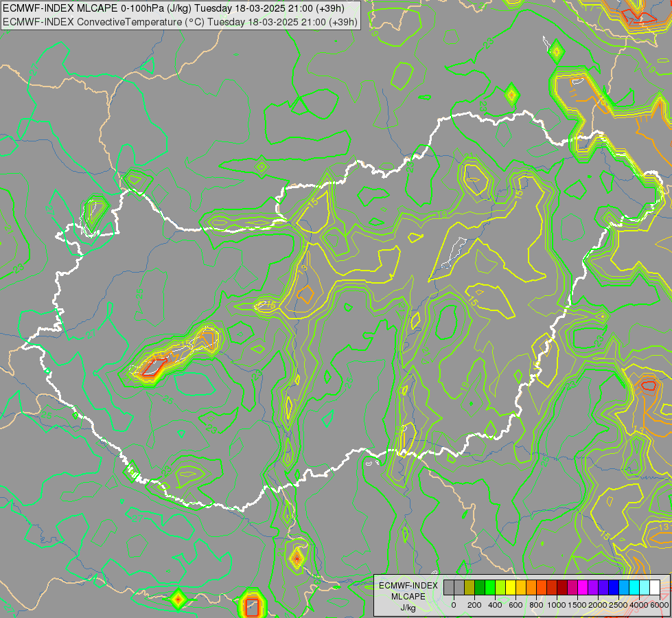
Task: Click the legend scale value 400
Action: [495, 605]
